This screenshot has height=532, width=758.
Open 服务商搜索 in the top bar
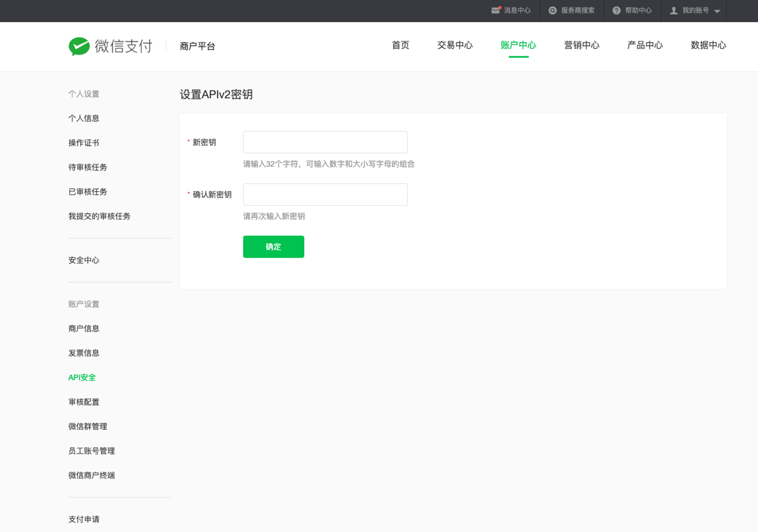click(578, 11)
